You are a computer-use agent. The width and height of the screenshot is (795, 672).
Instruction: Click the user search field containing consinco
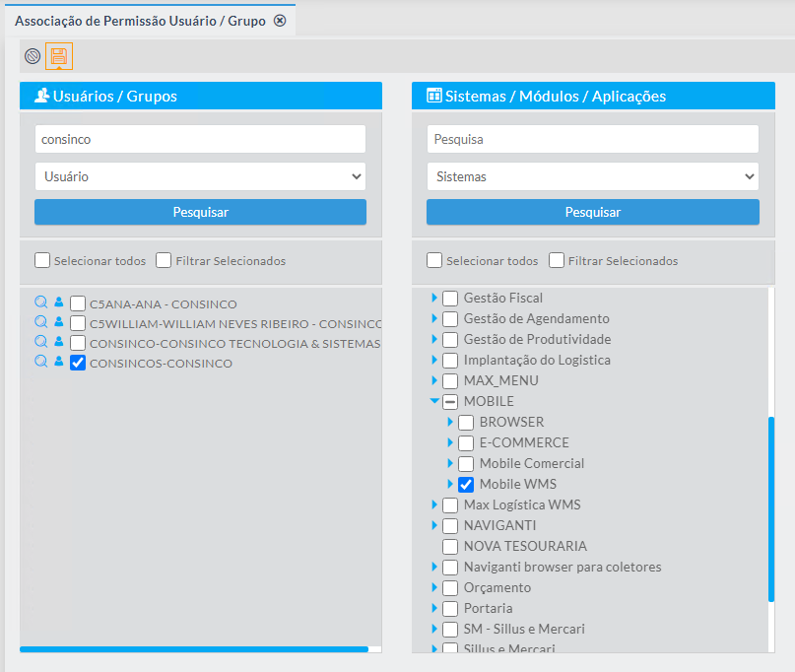tap(200, 139)
